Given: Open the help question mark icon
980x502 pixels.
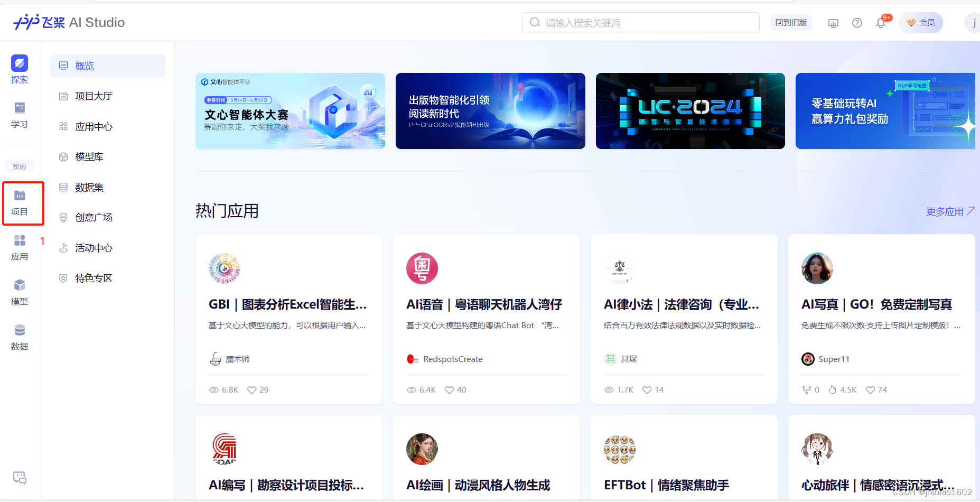Looking at the screenshot, I should click(x=857, y=23).
